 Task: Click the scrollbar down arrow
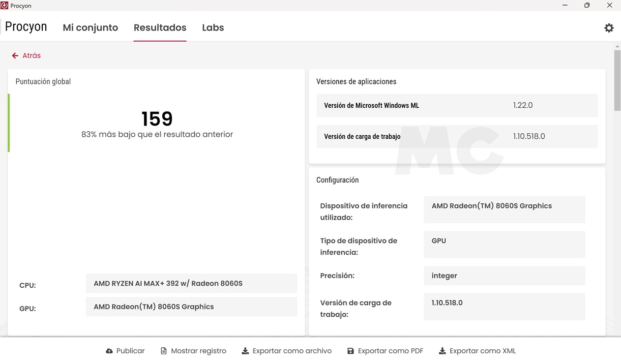click(x=617, y=332)
